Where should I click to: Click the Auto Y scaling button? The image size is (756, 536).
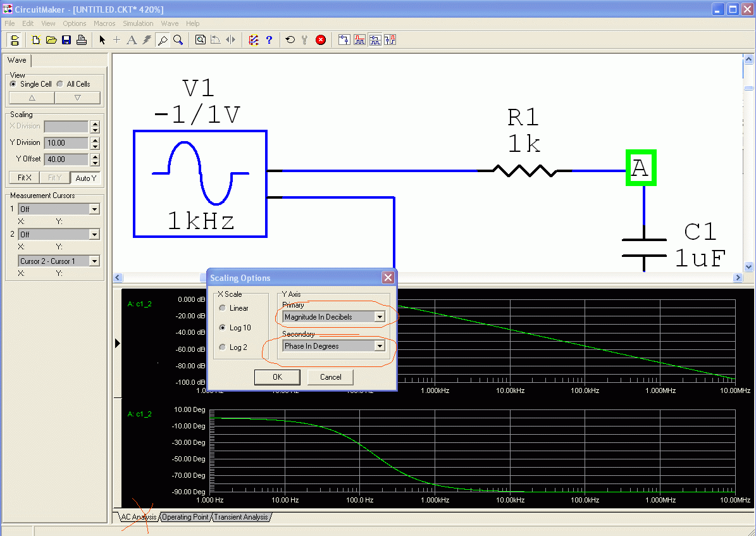(85, 178)
